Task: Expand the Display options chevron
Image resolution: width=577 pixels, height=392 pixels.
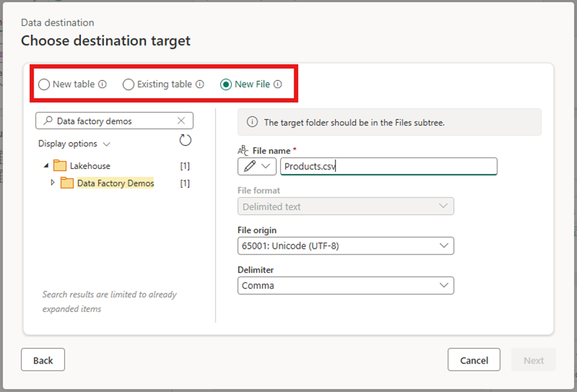Action: coord(107,144)
